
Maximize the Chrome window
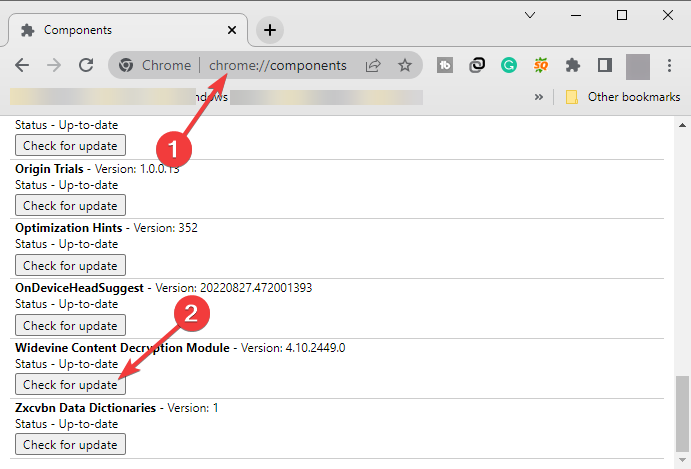pos(622,15)
